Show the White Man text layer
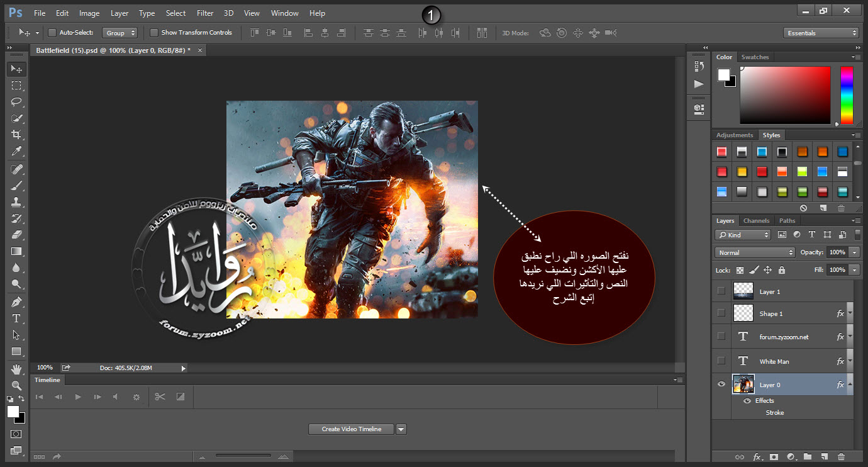This screenshot has height=467, width=868. pos(721,361)
